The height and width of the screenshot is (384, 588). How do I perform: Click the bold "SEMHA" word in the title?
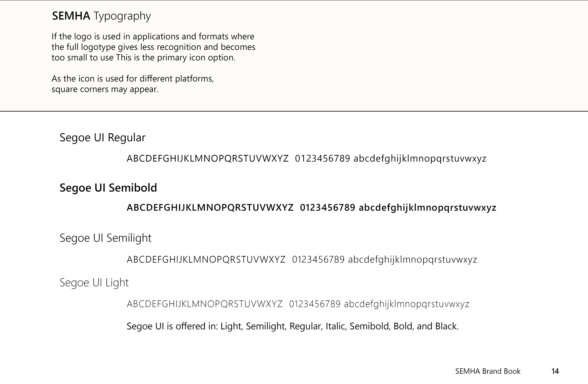pos(71,16)
